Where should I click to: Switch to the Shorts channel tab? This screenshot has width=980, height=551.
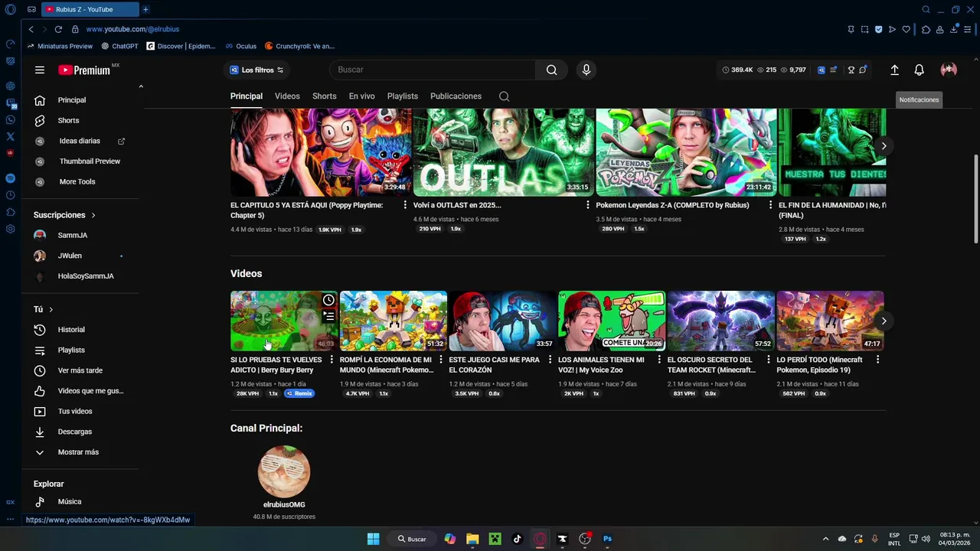point(325,96)
